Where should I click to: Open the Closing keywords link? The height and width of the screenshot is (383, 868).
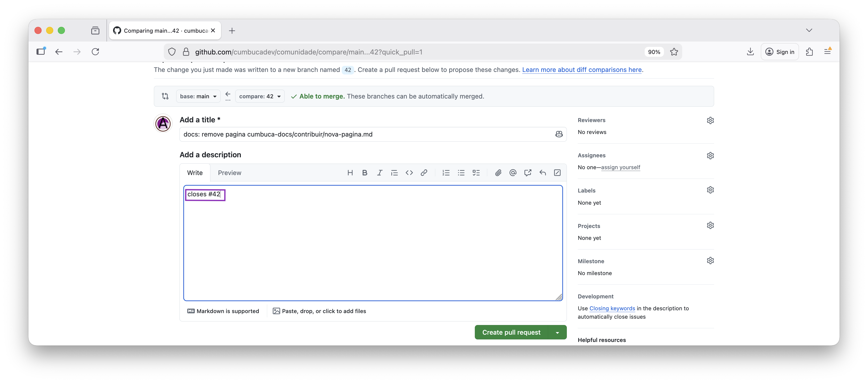(612, 308)
